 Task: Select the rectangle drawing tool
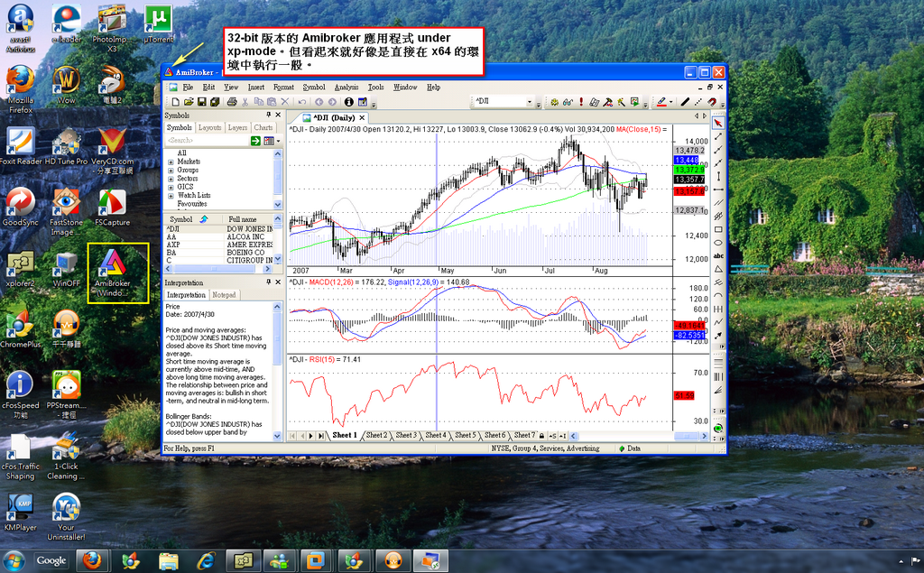pos(718,229)
